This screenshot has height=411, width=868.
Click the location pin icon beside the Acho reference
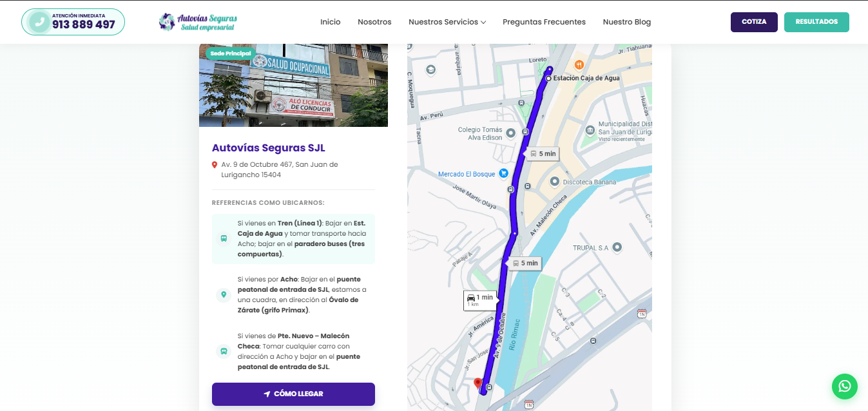point(224,295)
